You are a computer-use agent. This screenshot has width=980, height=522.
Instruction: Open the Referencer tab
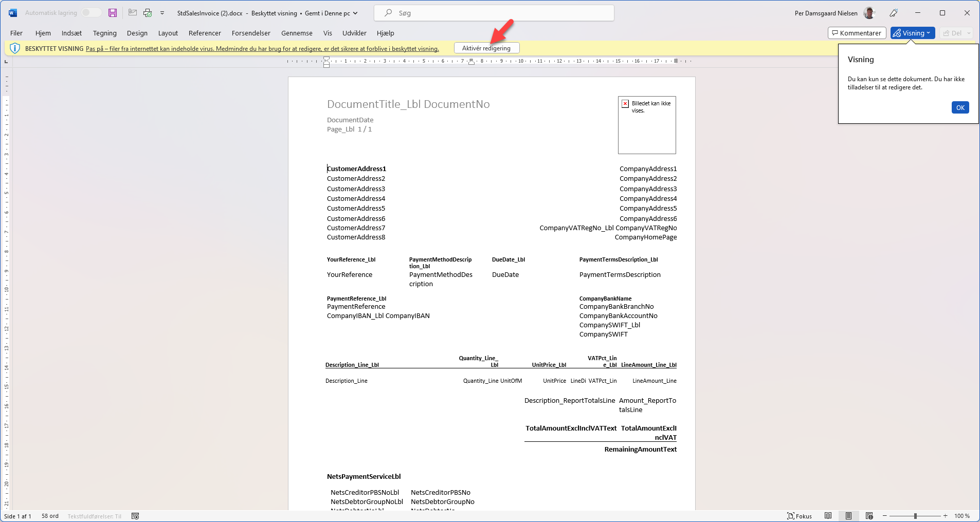click(x=205, y=33)
